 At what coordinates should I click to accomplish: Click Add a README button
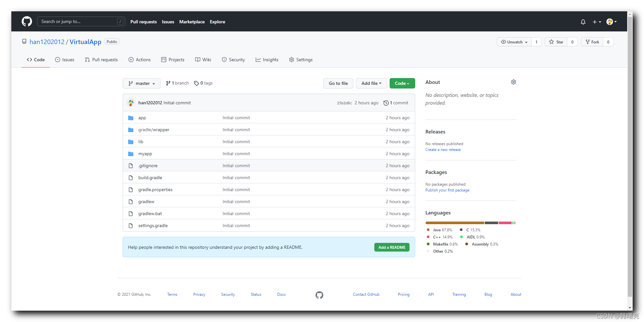(x=392, y=247)
